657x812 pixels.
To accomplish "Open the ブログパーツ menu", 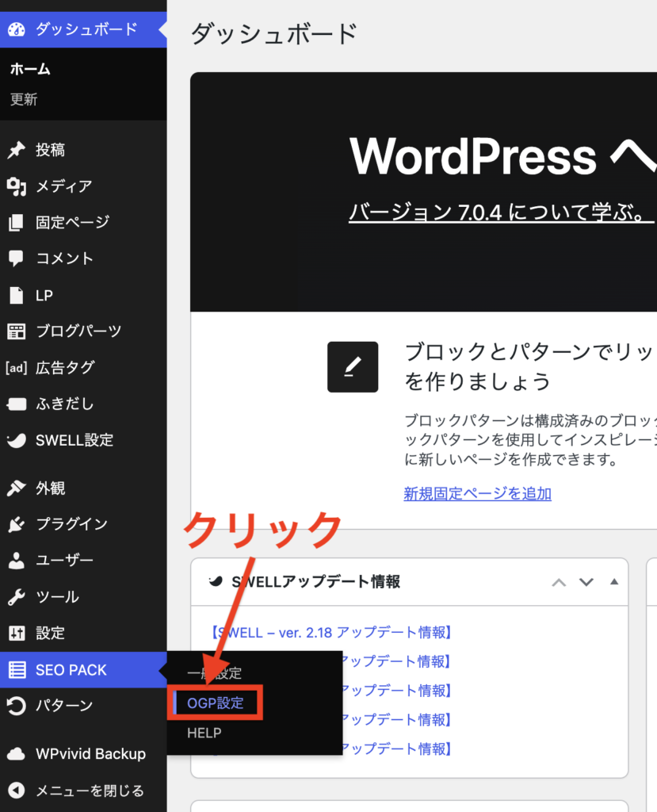I will [x=83, y=331].
